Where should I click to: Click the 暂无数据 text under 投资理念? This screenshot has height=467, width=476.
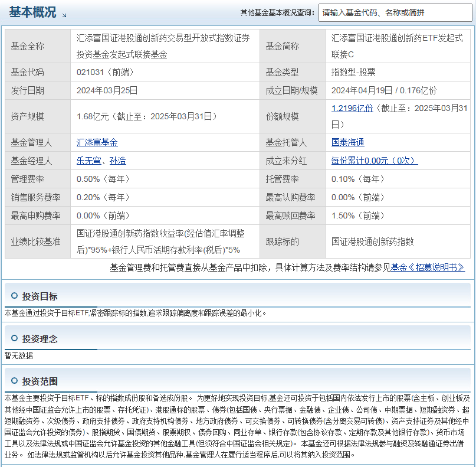18,355
